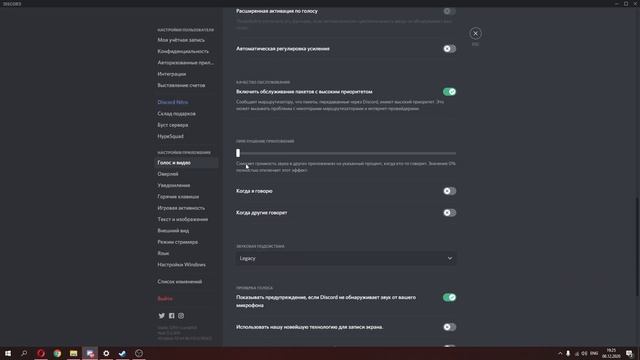Image resolution: width=640 pixels, height=360 pixels.
Task: Click the red "Выйти" logout link
Action: coord(165,299)
